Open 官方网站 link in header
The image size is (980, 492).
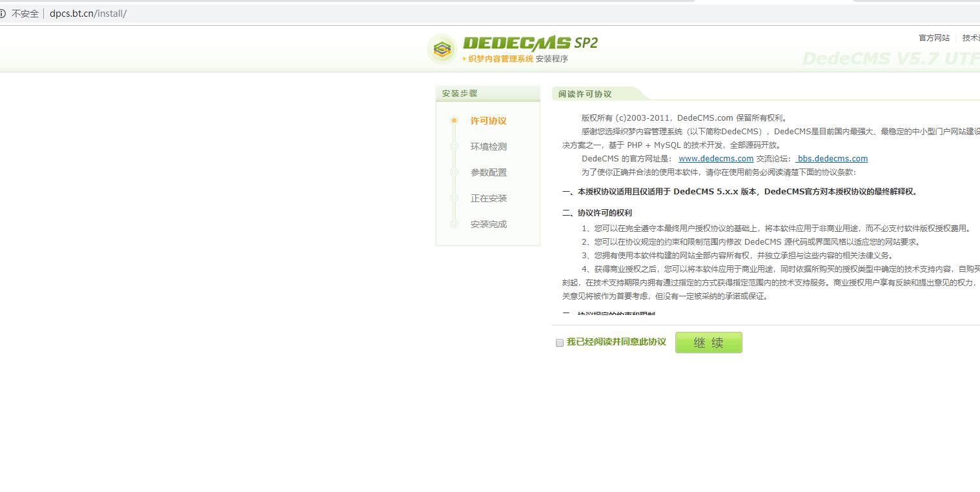click(934, 38)
